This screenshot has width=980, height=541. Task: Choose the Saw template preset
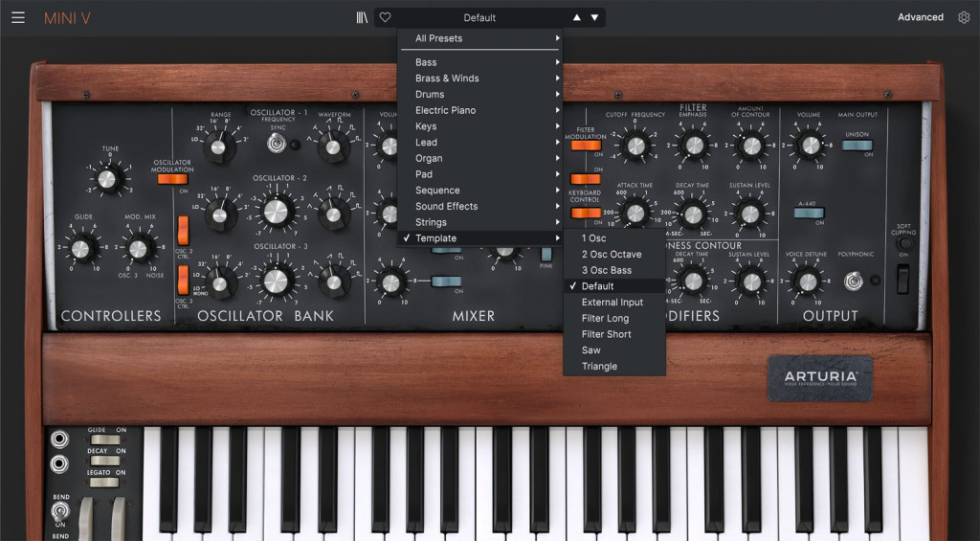click(614, 350)
